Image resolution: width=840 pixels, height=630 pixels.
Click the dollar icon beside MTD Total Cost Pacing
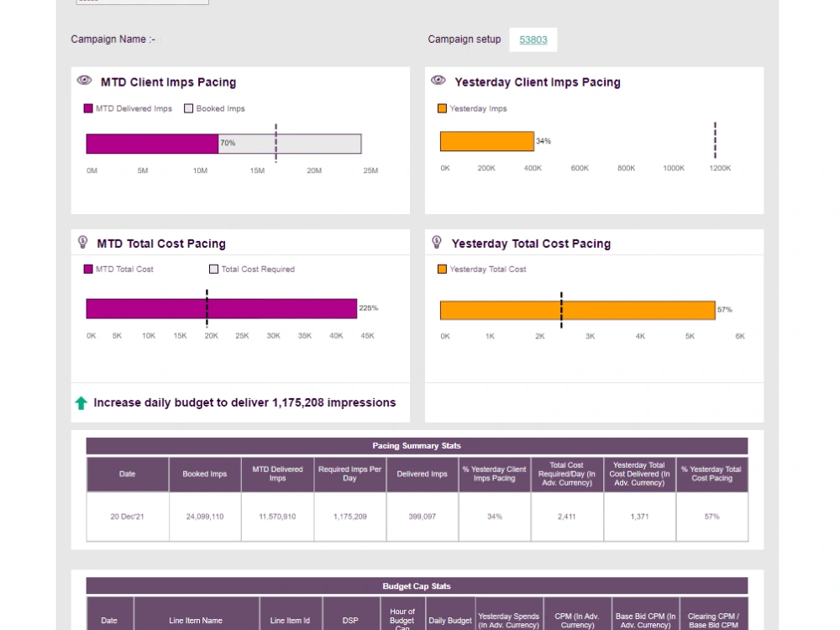84,240
